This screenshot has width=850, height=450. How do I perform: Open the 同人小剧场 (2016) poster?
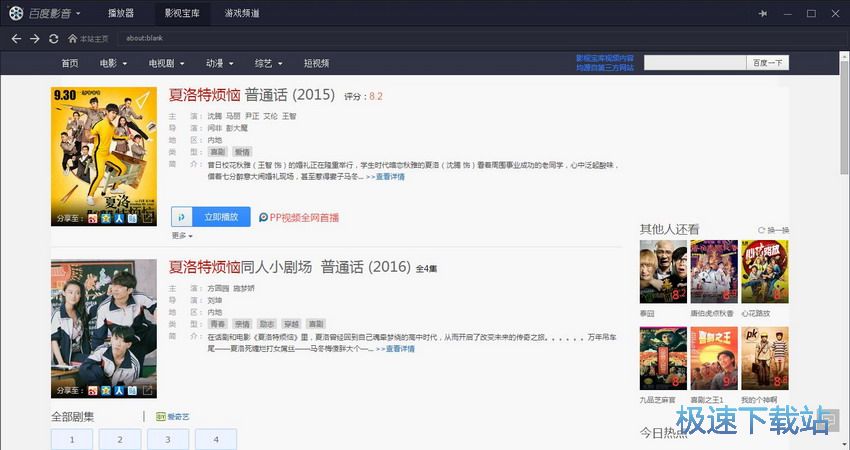(104, 329)
